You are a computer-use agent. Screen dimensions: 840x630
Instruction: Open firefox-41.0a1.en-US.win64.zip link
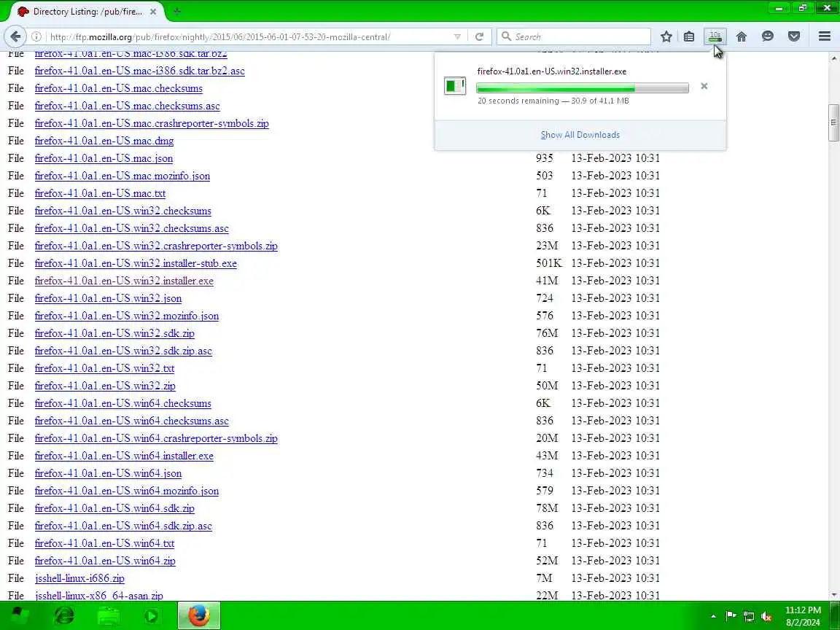(x=105, y=560)
